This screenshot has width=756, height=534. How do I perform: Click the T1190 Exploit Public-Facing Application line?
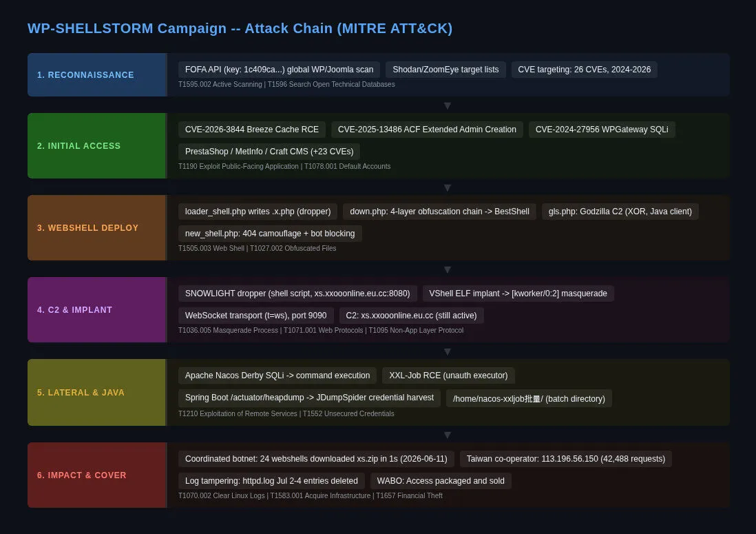(284, 167)
